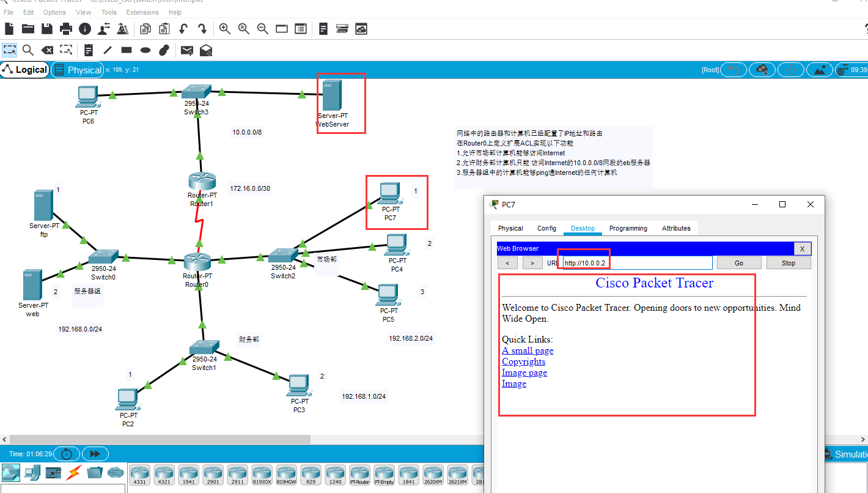Close the Web Browser with X
The width and height of the screenshot is (868, 493).
(803, 248)
